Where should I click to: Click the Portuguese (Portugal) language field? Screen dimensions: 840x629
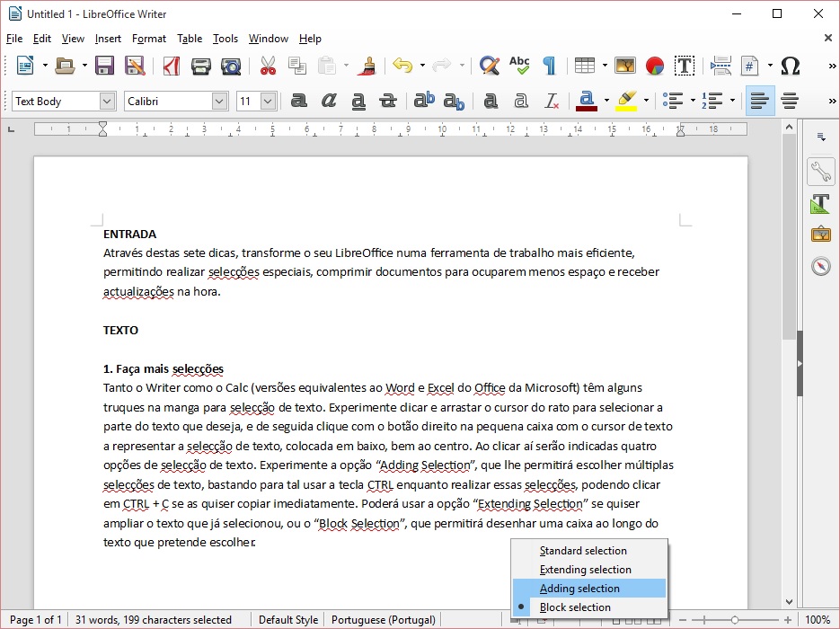(383, 620)
